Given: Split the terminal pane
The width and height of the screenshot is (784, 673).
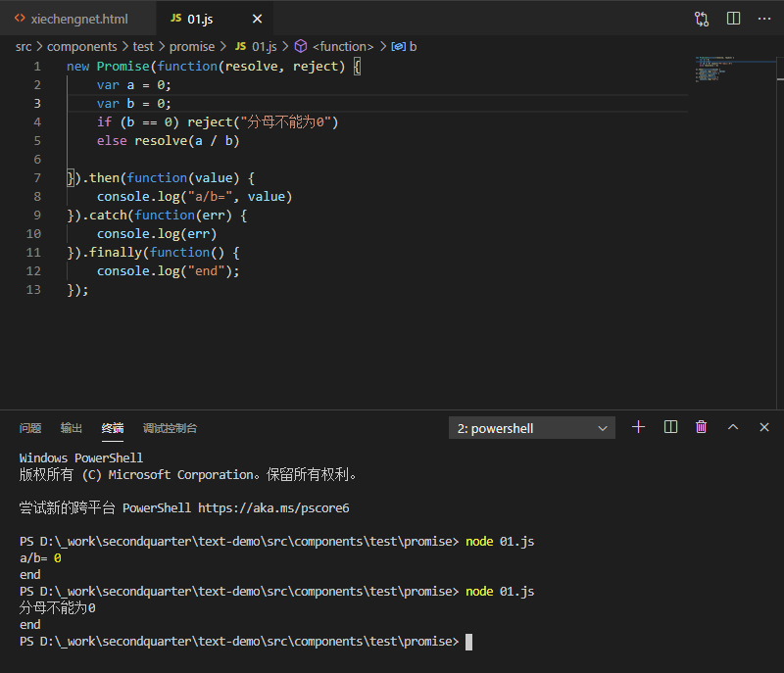Looking at the screenshot, I should click(670, 427).
